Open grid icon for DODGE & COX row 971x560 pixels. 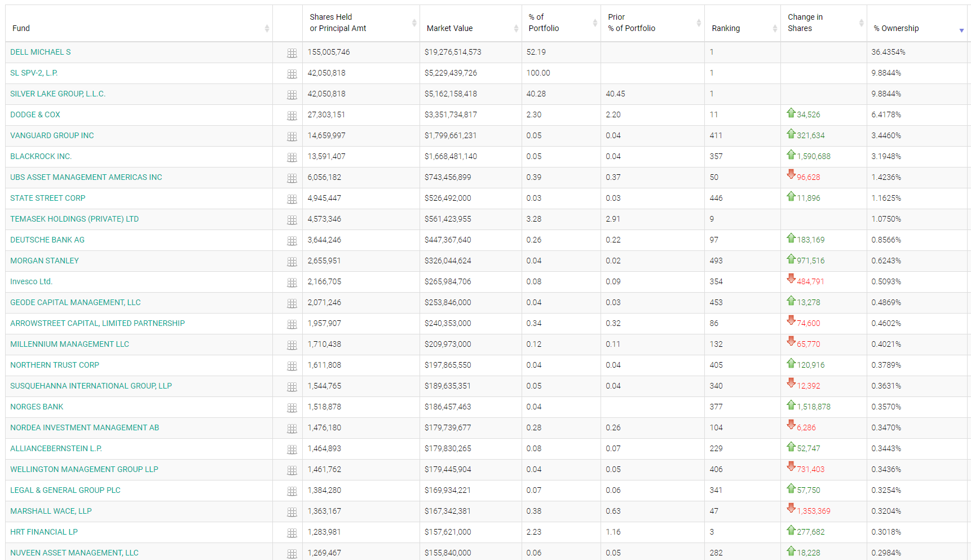tap(292, 116)
